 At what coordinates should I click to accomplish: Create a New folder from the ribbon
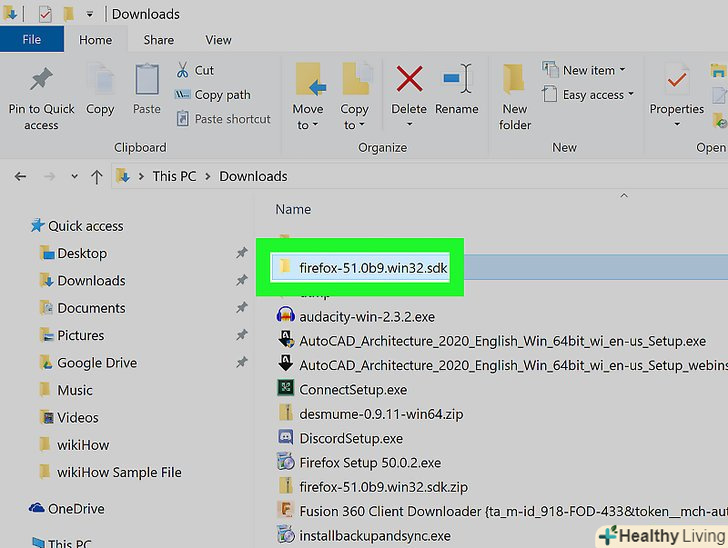(515, 96)
